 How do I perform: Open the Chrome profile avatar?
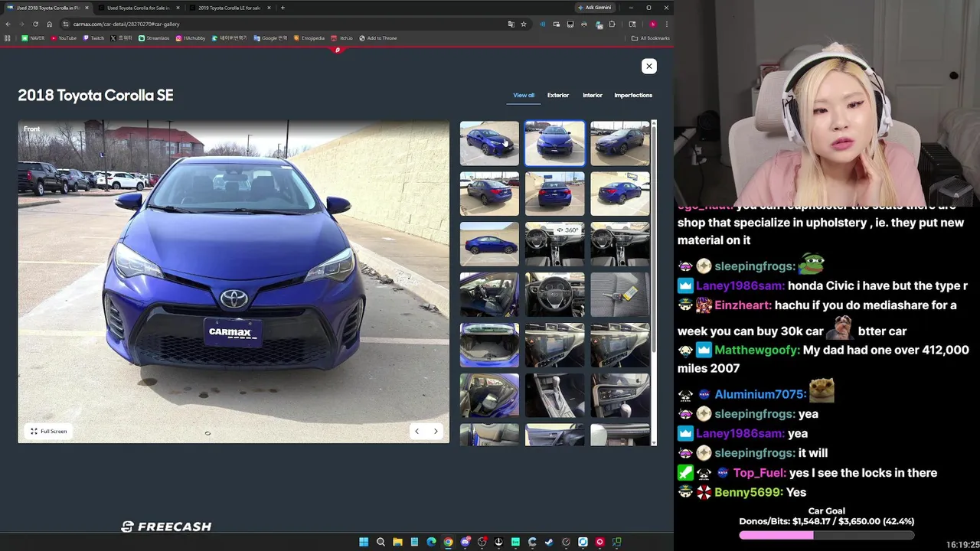653,24
